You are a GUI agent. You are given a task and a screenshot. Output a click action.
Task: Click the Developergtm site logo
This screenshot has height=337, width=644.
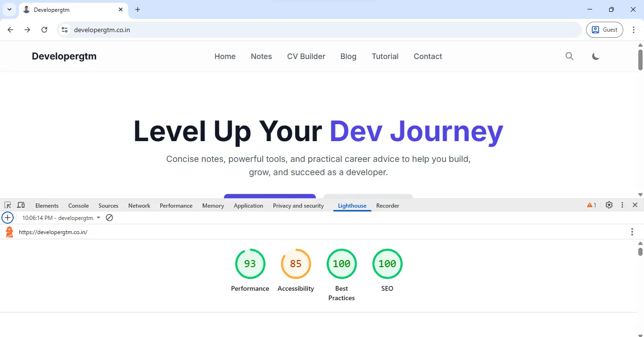coord(64,56)
